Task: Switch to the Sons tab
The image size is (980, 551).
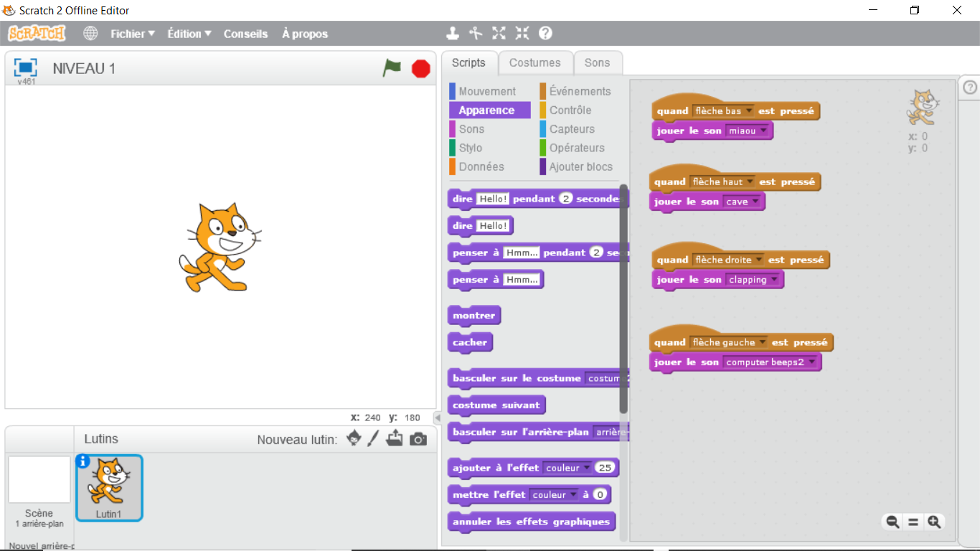Action: [597, 62]
